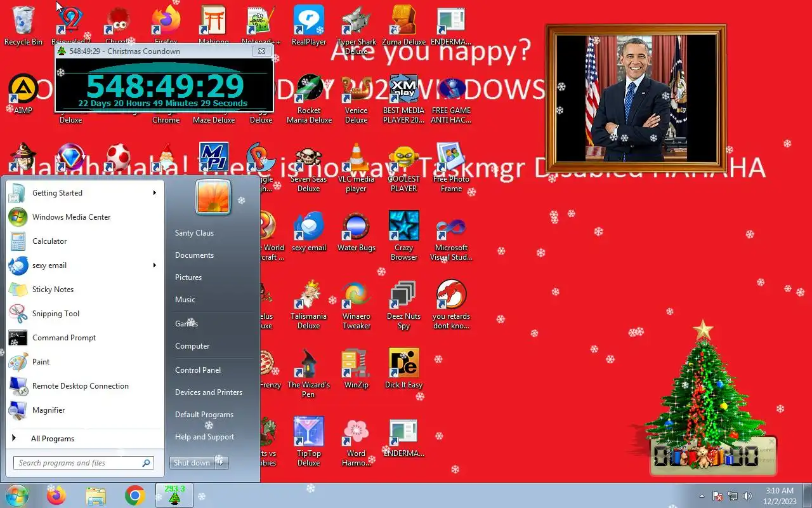Open Shut down options arrow
Screen dimensions: 812x508
(221, 462)
